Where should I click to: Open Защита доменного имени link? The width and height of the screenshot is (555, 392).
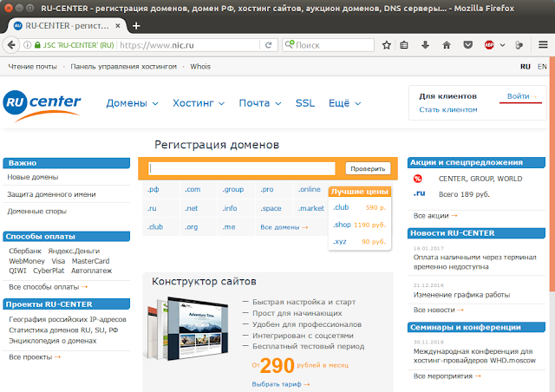(x=51, y=194)
